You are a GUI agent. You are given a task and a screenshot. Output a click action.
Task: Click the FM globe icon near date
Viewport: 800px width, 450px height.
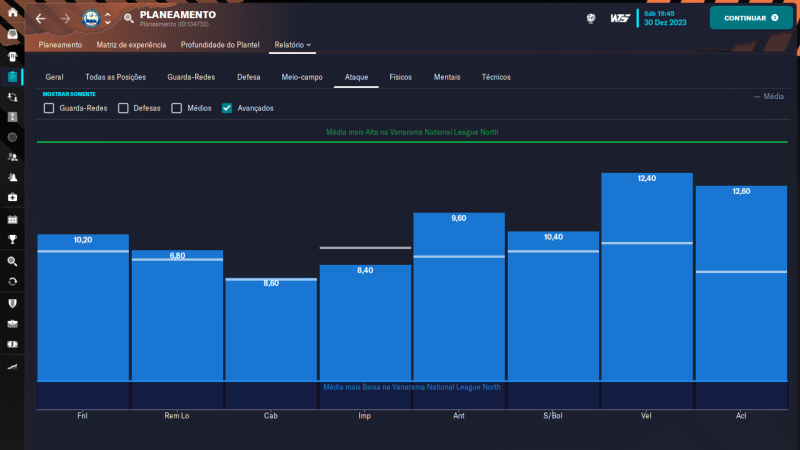pos(591,18)
